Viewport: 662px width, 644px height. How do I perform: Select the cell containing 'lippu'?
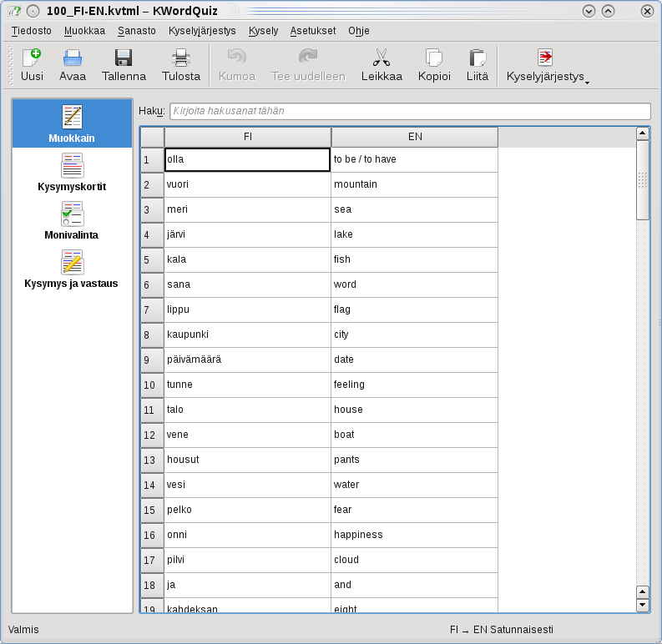tap(247, 309)
